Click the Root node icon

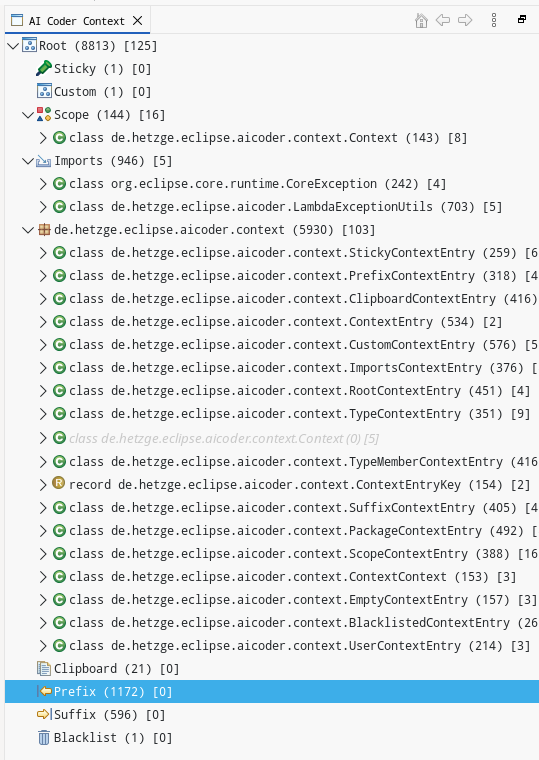pos(30,45)
